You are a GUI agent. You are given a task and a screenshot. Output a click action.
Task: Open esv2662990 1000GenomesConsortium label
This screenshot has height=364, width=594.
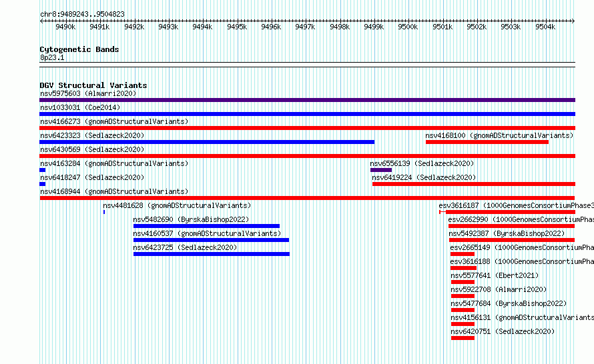click(521, 219)
